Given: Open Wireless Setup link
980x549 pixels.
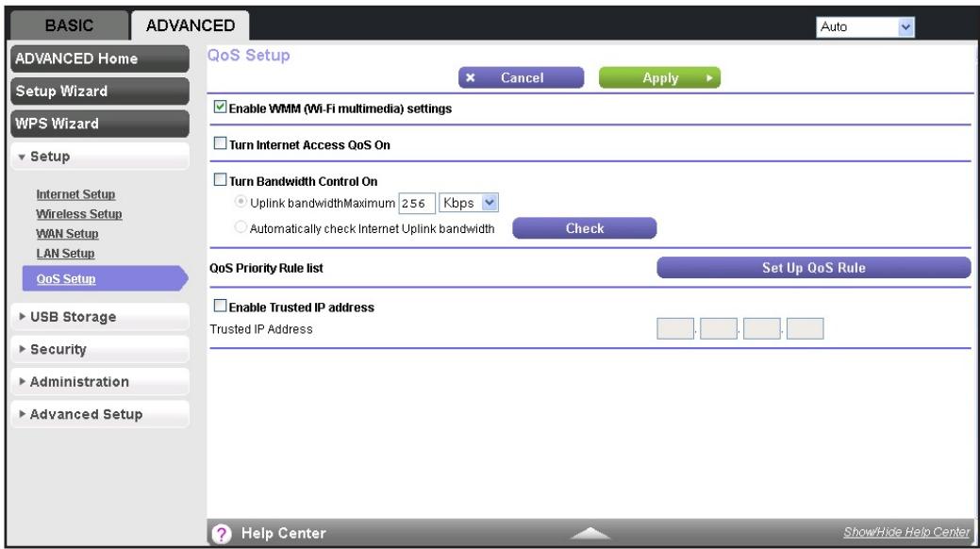Looking at the screenshot, I should [78, 214].
